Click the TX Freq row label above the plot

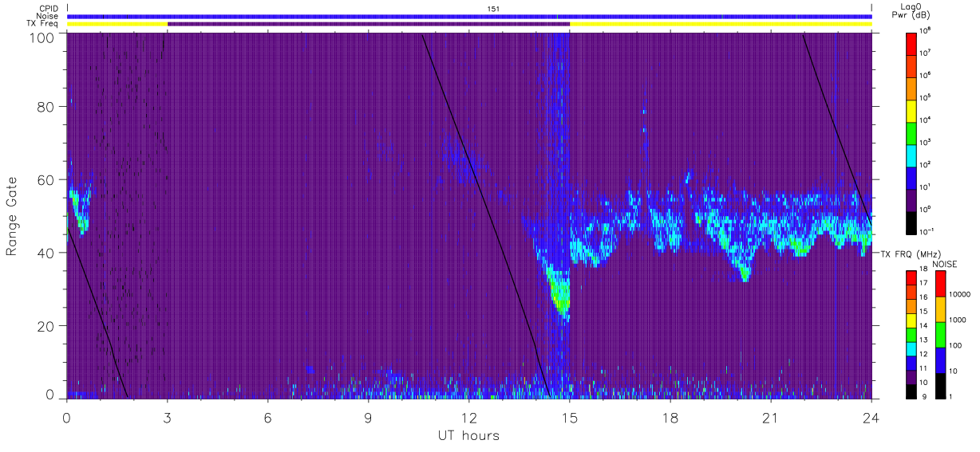pyautogui.click(x=43, y=24)
